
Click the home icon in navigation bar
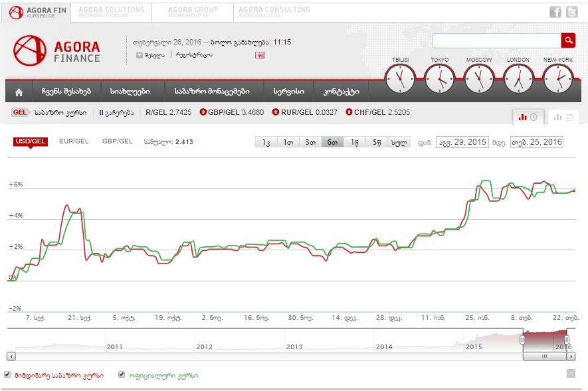coord(19,92)
